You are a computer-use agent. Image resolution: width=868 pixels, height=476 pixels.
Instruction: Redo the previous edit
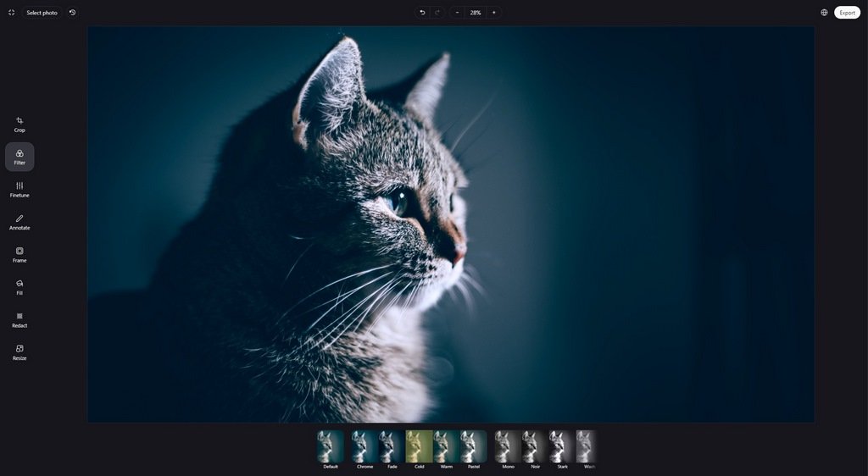437,12
